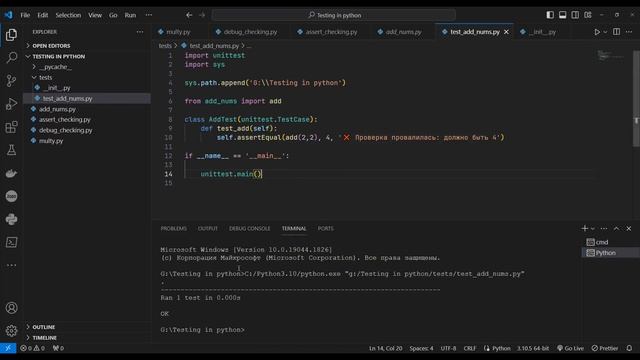
Task: Close the terminal panel
Action: point(629,229)
